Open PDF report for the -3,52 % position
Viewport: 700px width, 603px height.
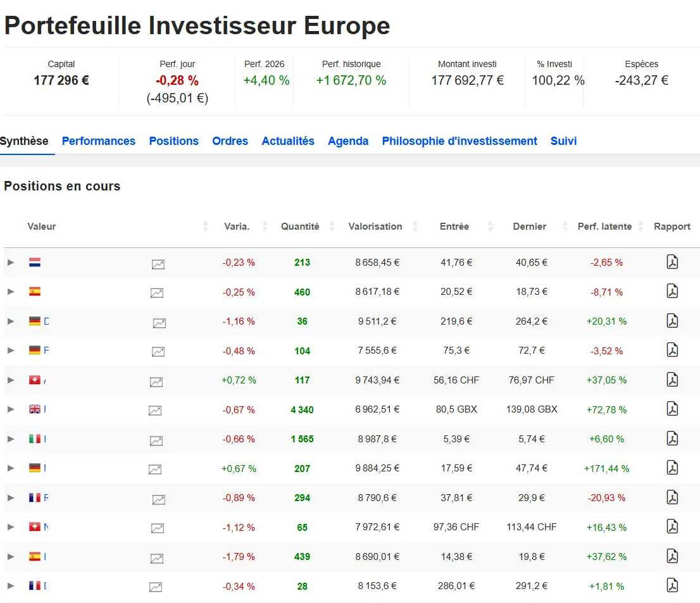(672, 350)
